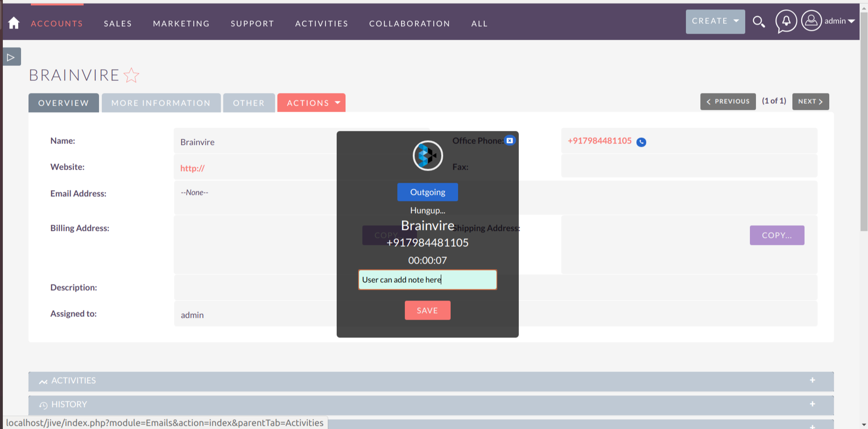Click the PREVIOUS record button
This screenshot has width=868, height=429.
728,101
